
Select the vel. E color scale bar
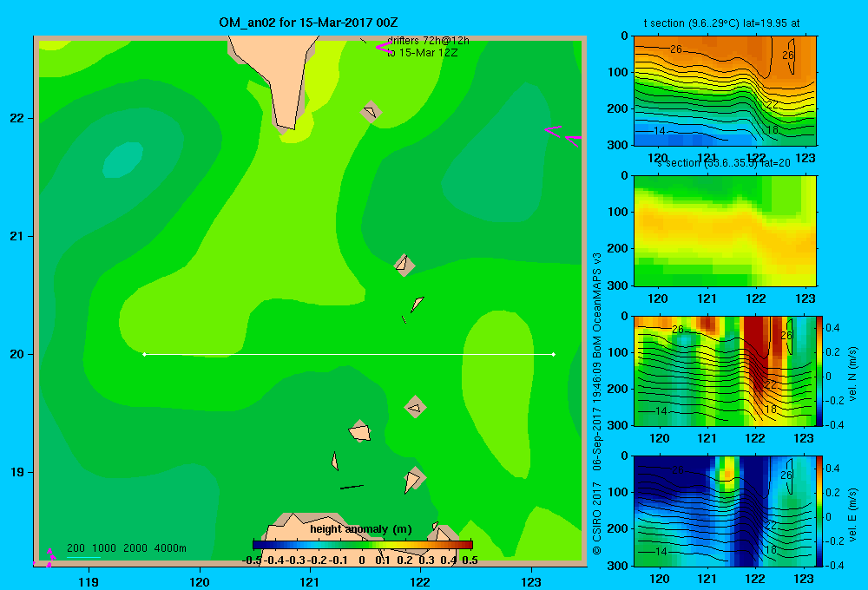coord(820,511)
